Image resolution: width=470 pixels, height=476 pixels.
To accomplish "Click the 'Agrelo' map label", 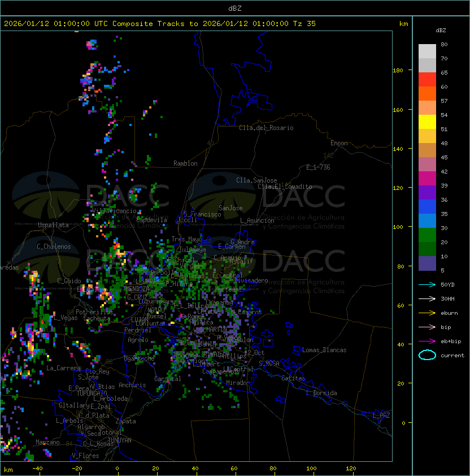I will (x=138, y=340).
